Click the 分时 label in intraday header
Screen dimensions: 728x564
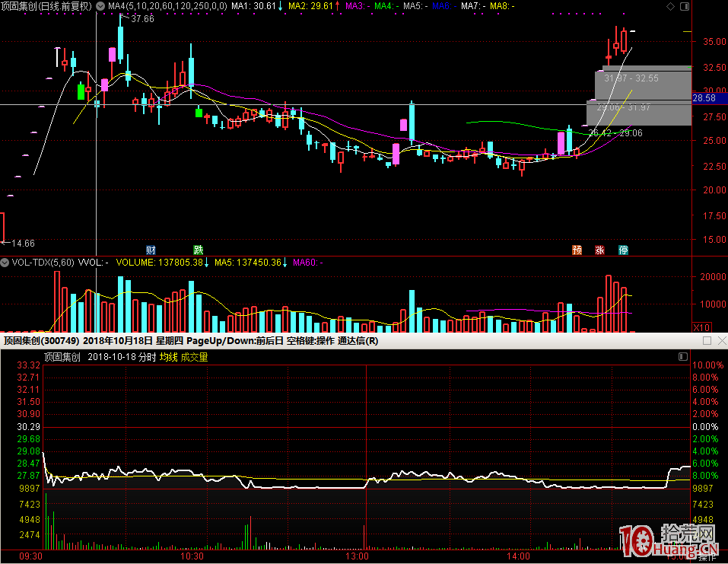coord(146,357)
